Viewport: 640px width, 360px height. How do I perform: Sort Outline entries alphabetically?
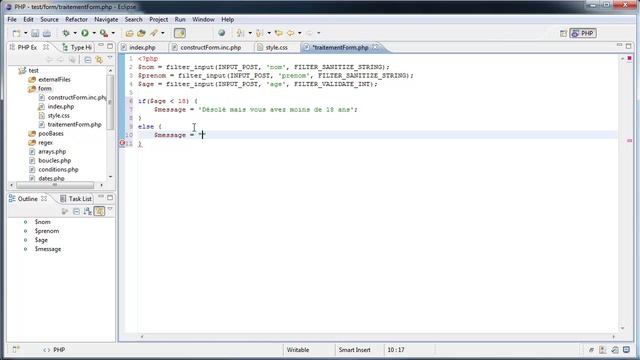click(88, 211)
